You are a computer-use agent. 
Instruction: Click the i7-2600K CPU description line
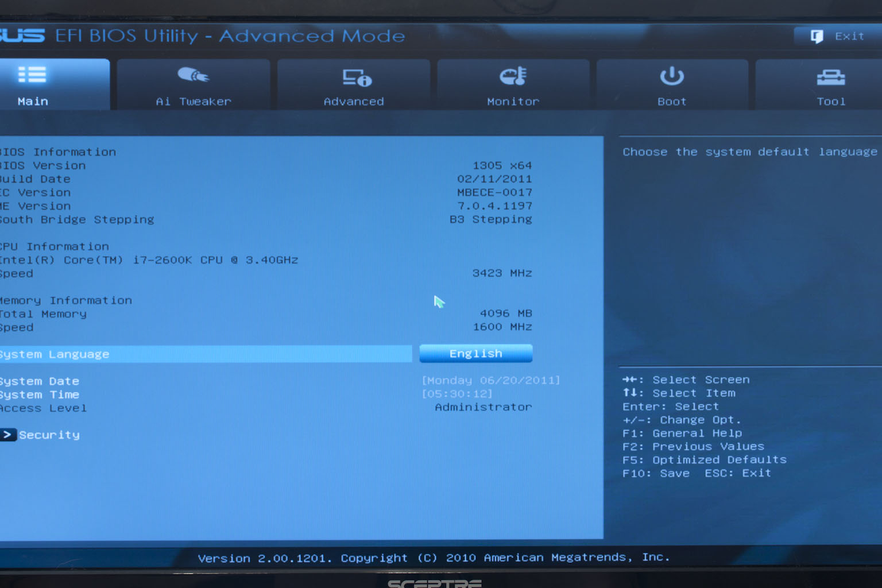click(x=149, y=260)
